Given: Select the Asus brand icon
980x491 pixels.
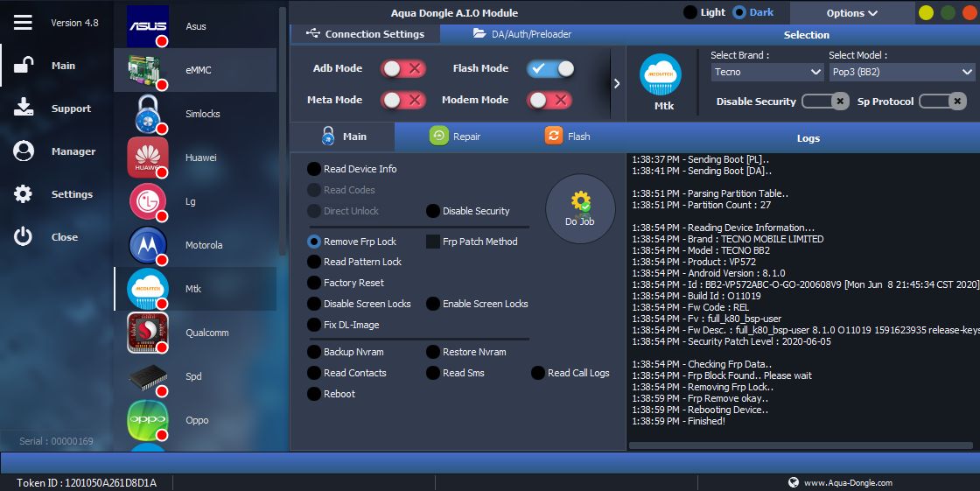Looking at the screenshot, I should (x=148, y=26).
